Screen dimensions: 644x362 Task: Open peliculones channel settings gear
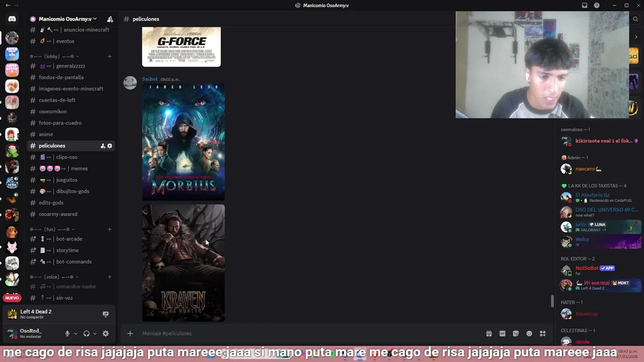(x=110, y=146)
